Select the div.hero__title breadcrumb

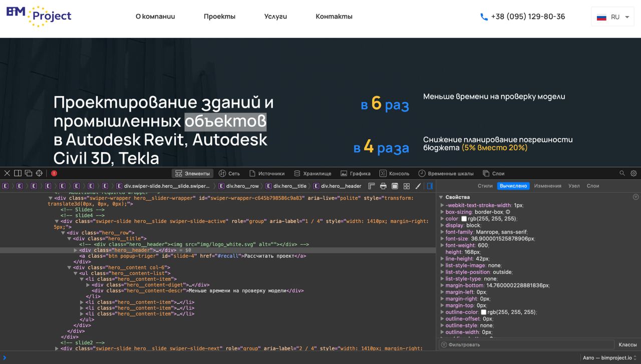(x=286, y=186)
